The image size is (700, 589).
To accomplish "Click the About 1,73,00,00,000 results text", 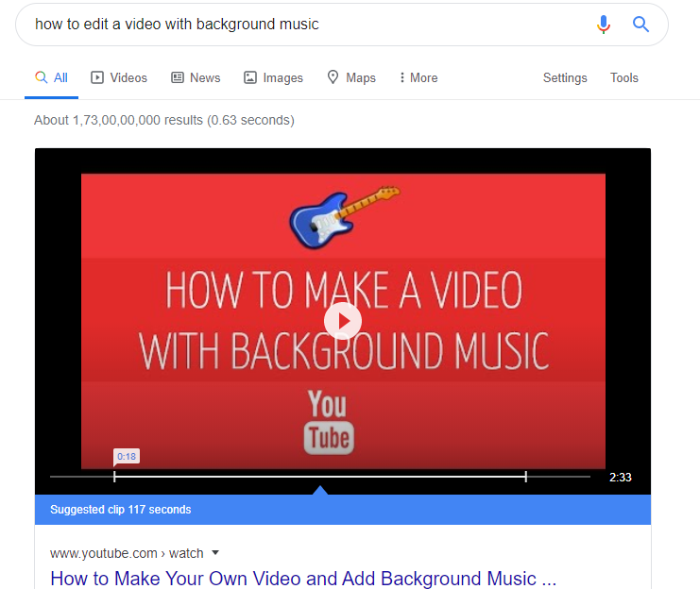I will point(164,120).
